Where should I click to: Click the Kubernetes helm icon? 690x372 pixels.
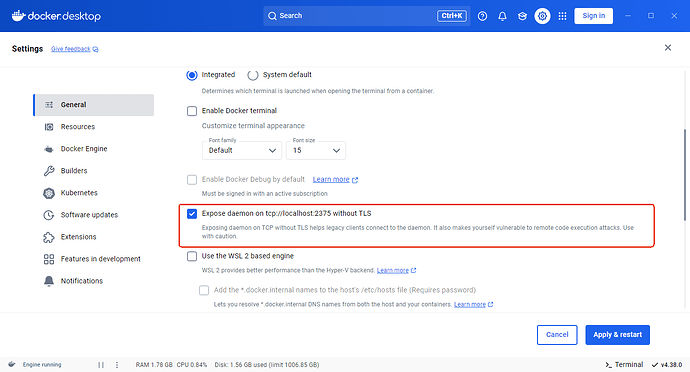pyautogui.click(x=49, y=193)
